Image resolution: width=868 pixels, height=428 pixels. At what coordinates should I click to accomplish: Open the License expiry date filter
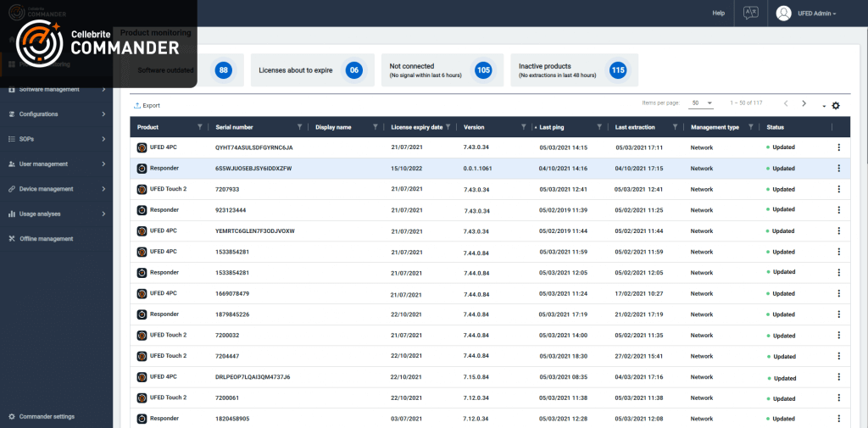448,127
